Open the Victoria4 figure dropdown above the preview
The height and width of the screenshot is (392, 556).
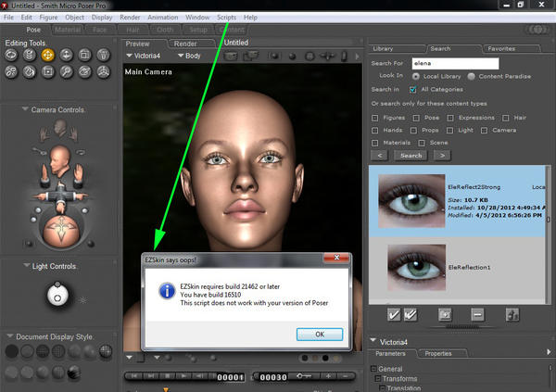pyautogui.click(x=144, y=56)
